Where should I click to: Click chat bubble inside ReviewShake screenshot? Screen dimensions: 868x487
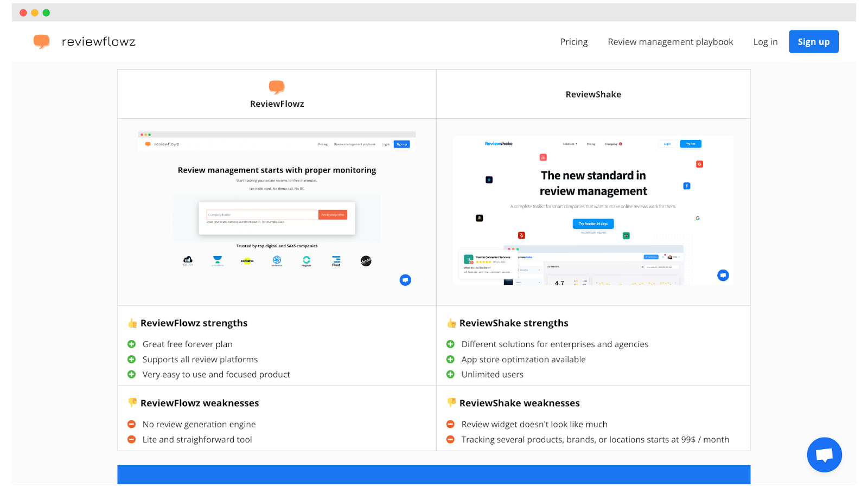(x=723, y=275)
